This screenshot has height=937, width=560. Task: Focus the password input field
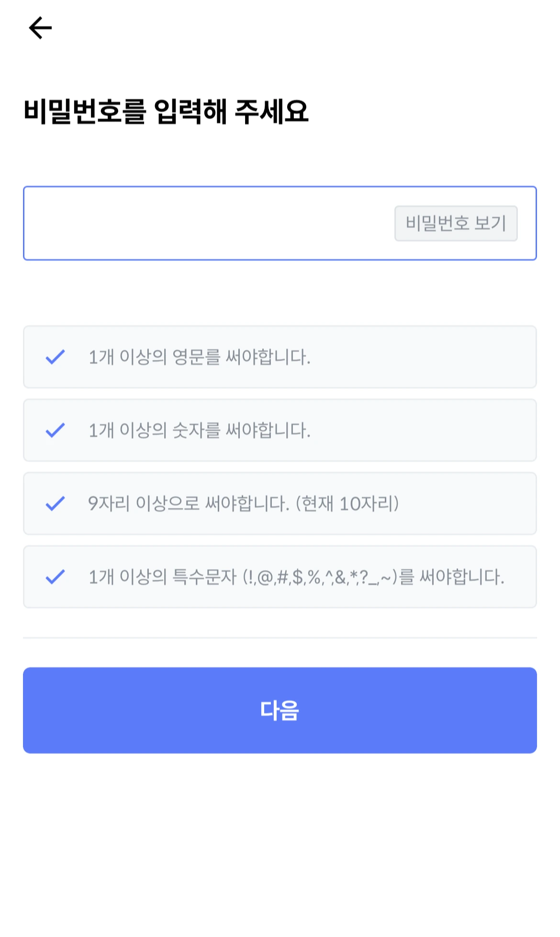[206, 223]
